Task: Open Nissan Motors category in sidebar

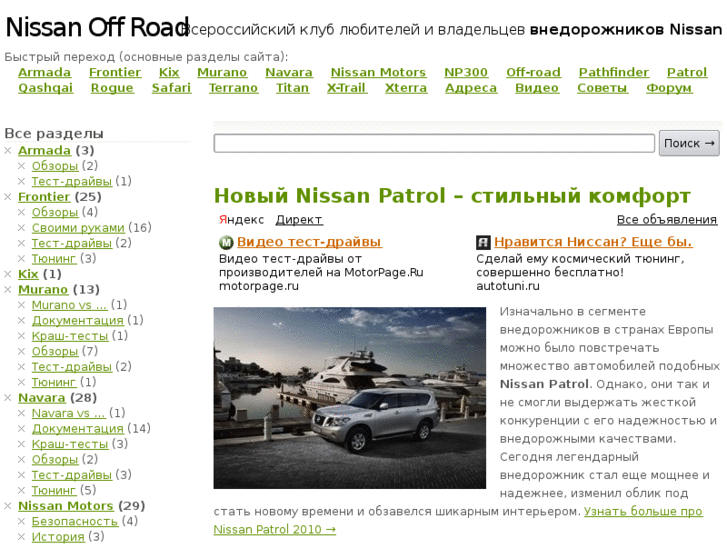Action: pos(66,506)
